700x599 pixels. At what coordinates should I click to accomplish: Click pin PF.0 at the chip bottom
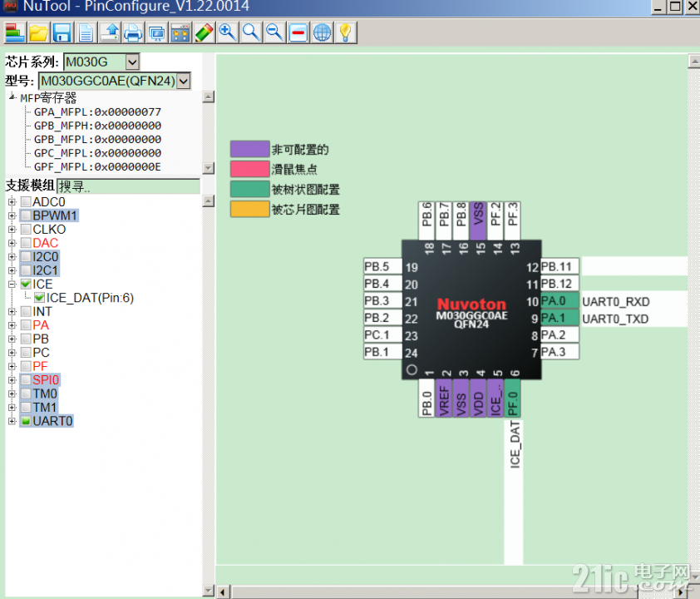click(512, 398)
